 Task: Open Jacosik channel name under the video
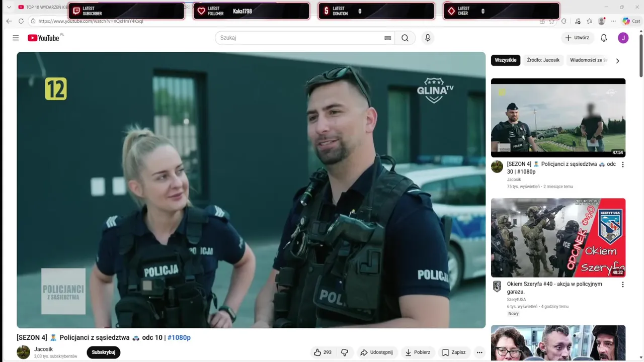click(43, 349)
